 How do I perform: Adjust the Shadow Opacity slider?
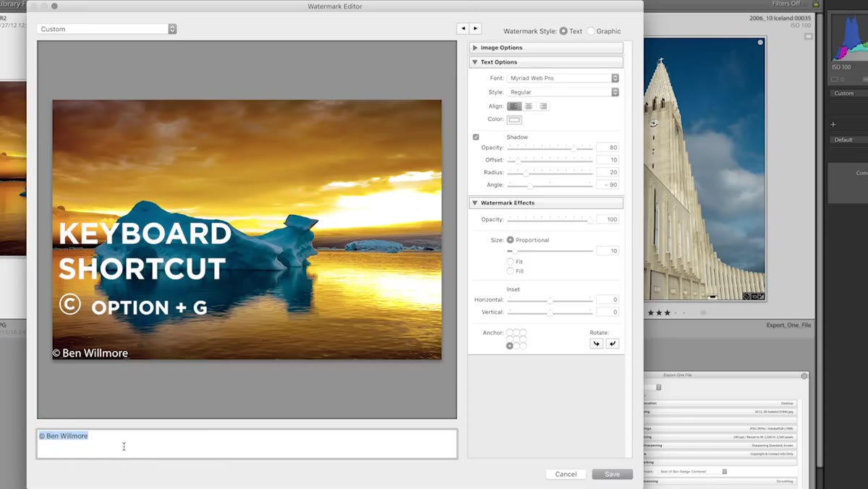pyautogui.click(x=550, y=148)
